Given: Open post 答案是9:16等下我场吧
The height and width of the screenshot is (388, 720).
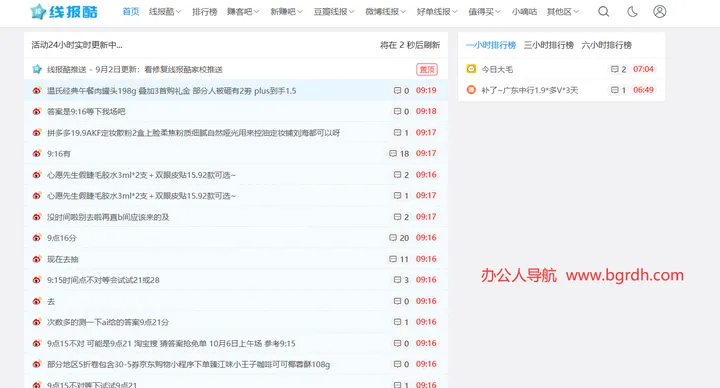Looking at the screenshot, I should pyautogui.click(x=86, y=112).
